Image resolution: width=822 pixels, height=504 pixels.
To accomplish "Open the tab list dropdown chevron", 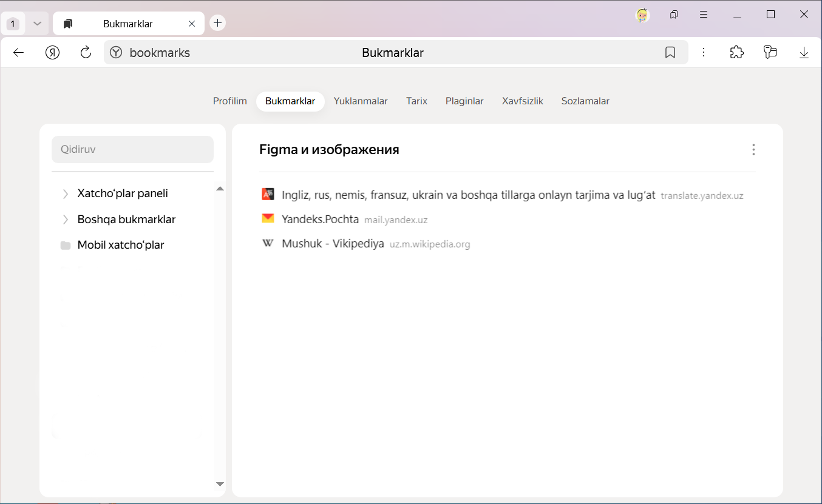I will coord(37,24).
